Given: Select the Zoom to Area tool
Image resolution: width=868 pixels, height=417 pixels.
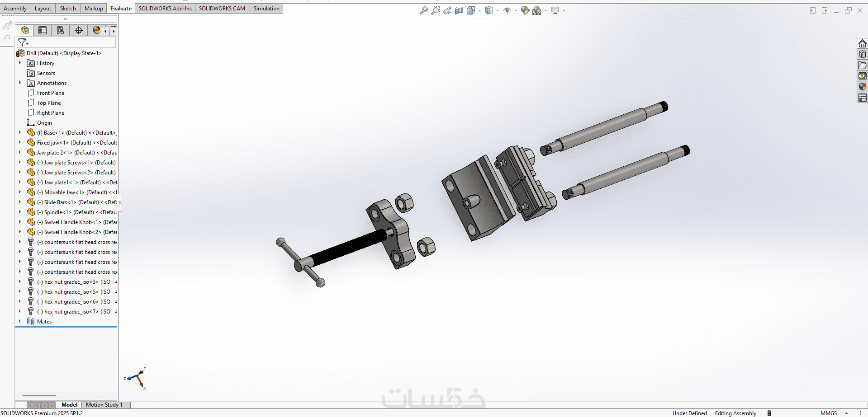Looking at the screenshot, I should (436, 10).
